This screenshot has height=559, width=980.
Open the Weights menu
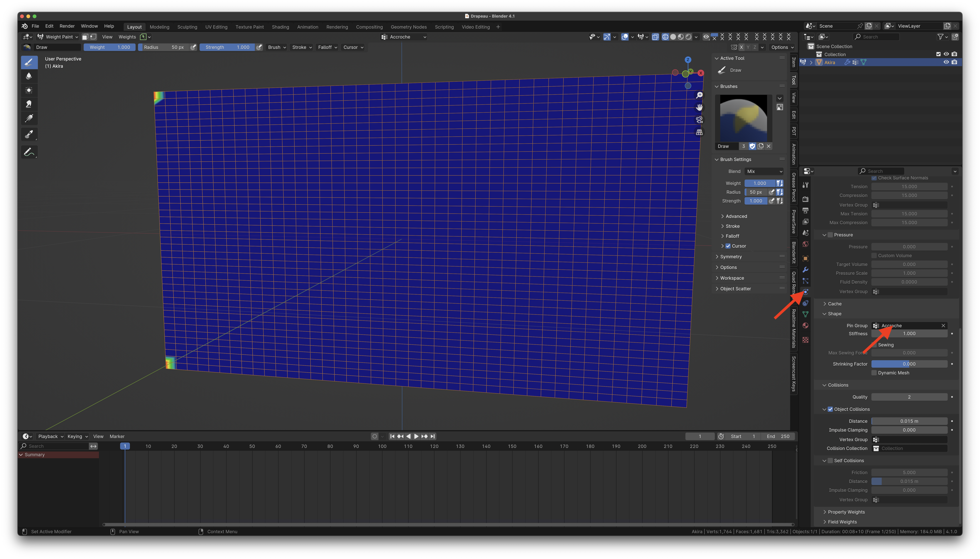point(127,37)
